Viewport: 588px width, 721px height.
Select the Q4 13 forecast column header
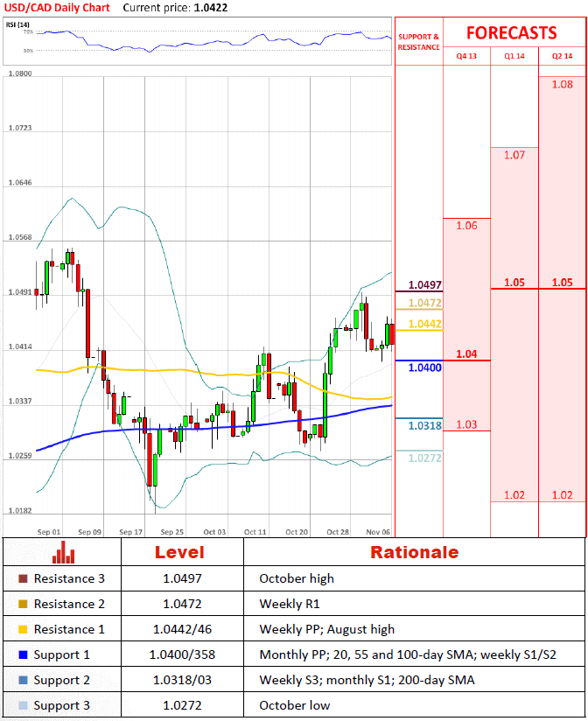pyautogui.click(x=466, y=56)
